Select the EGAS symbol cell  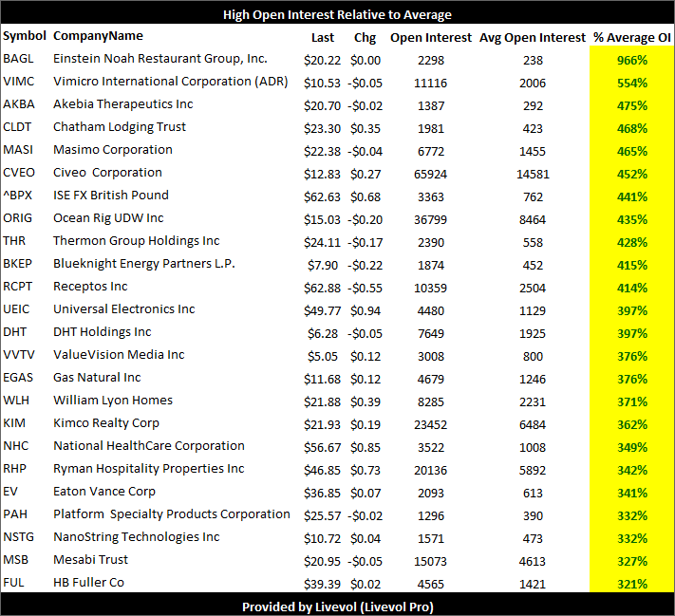[18, 378]
